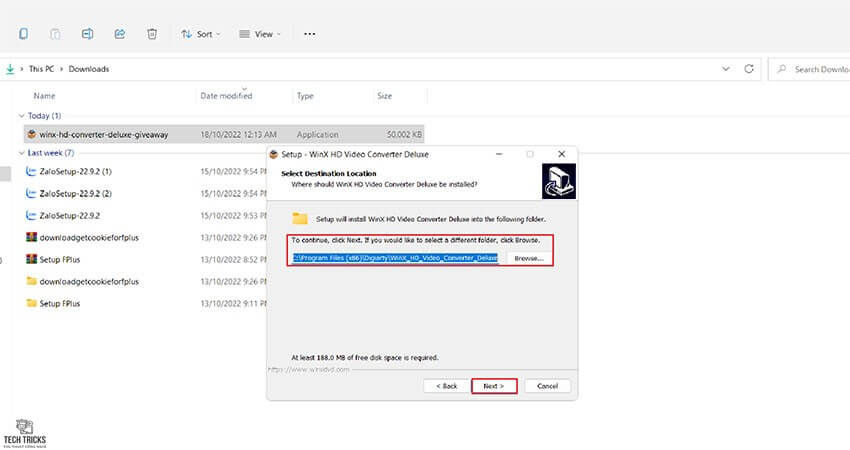Click the Application type cell
This screenshot has width=850, height=450.
[317, 134]
